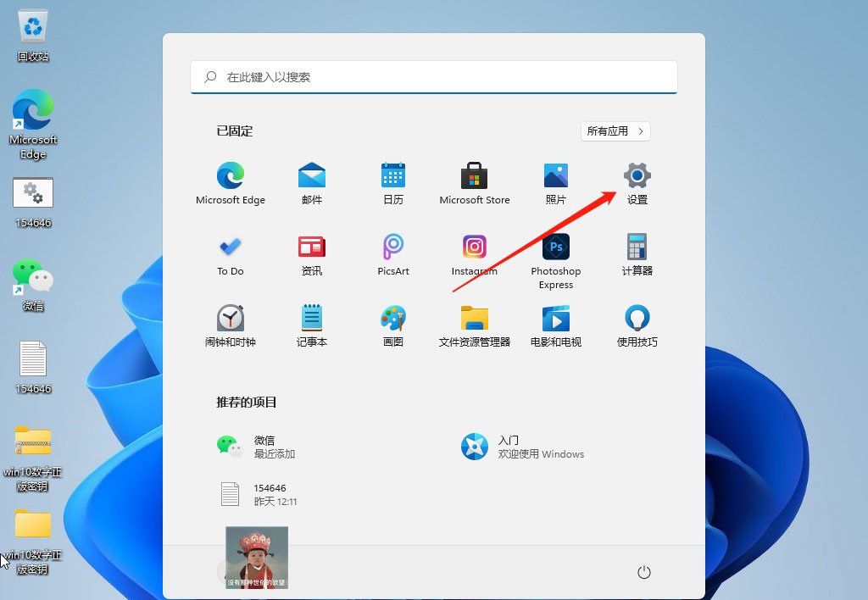This screenshot has height=600, width=868.
Task: Launch Photoshop Express
Action: (x=556, y=261)
